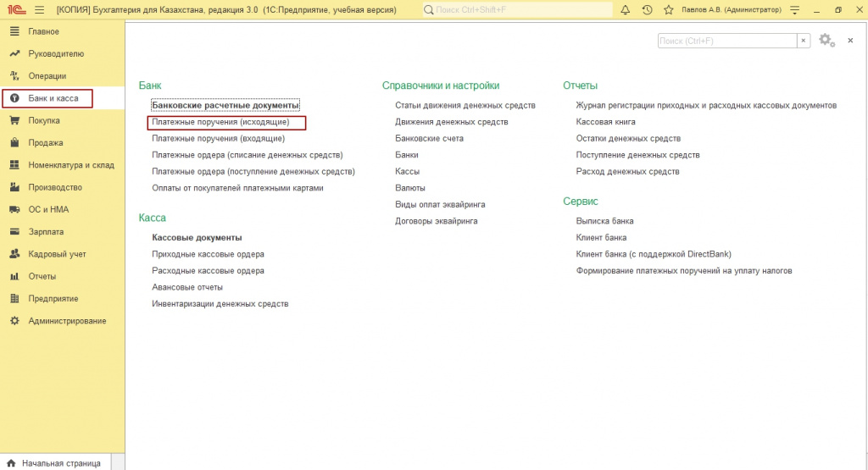
Task: Open the panel settings lines icon
Action: pos(795,10)
